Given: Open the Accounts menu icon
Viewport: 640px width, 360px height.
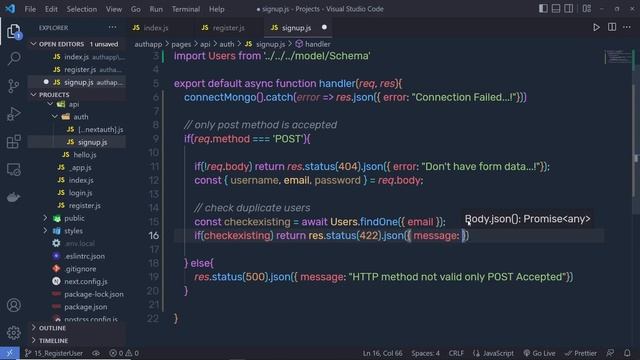Looking at the screenshot, I should click(x=13, y=305).
